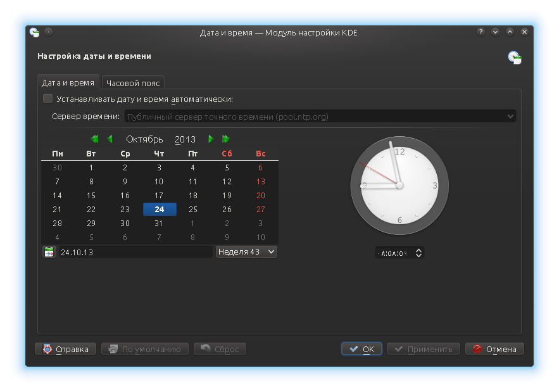559x392 pixels.
Task: Select highlighted day 24 in calendar
Action: pos(160,210)
